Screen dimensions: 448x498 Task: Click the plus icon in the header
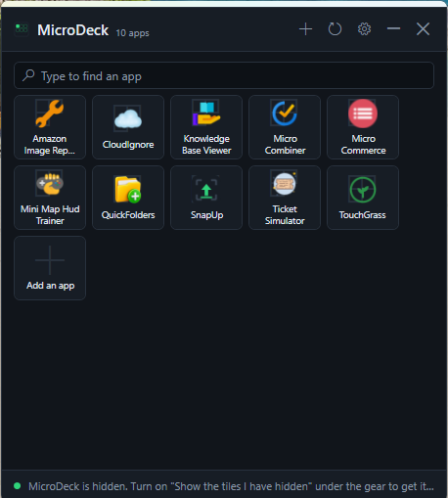pyautogui.click(x=305, y=29)
